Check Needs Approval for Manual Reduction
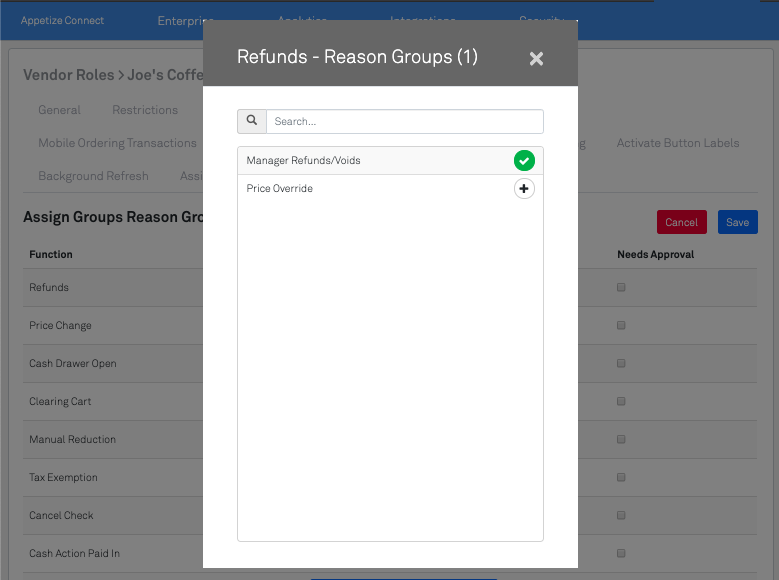The height and width of the screenshot is (580, 779). point(621,439)
